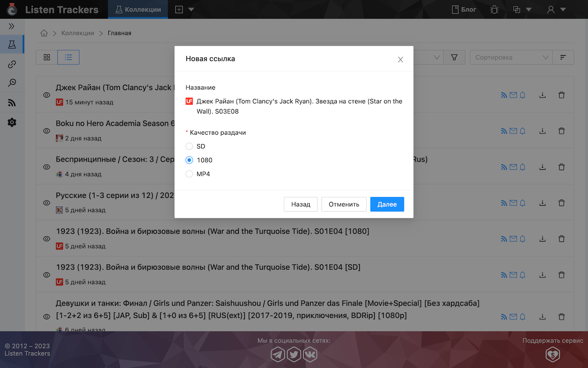588x368 pixels.
Task: Delete the Boku no Hero Academia entry
Action: pyautogui.click(x=561, y=131)
